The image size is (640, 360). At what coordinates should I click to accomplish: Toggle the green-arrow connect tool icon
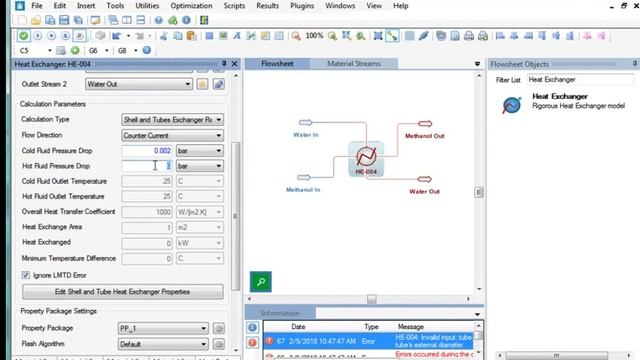[x=392, y=36]
